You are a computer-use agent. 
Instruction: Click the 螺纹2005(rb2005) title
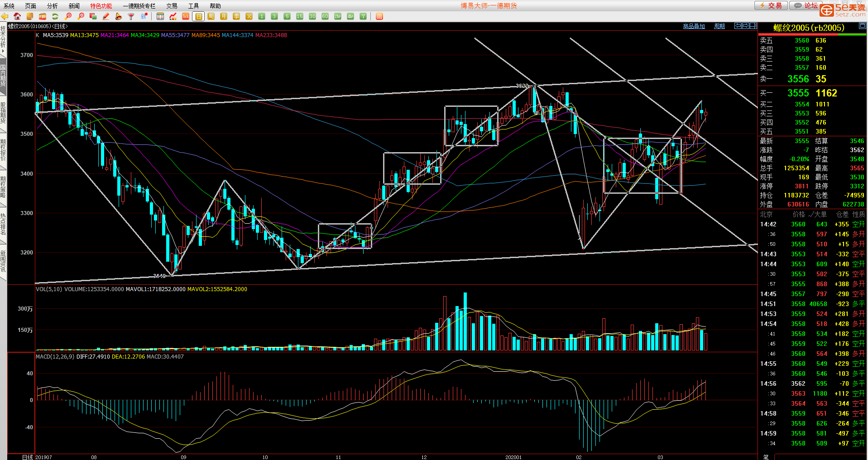point(809,28)
